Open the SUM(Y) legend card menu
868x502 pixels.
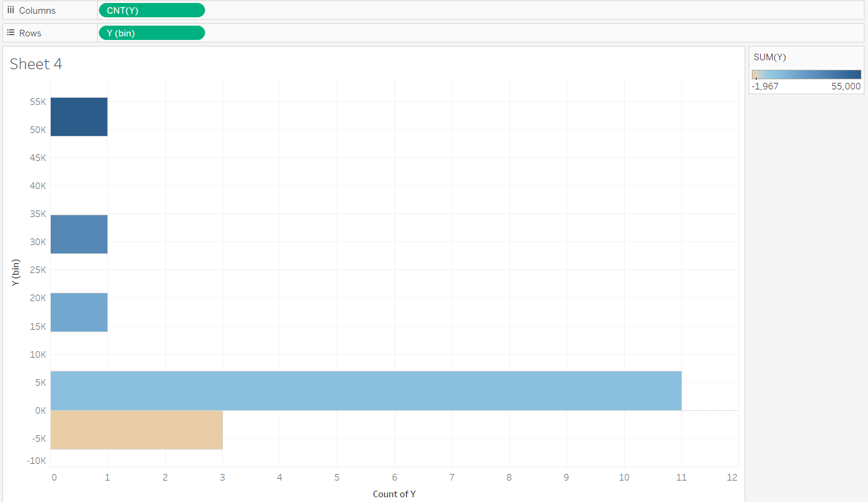(x=857, y=57)
